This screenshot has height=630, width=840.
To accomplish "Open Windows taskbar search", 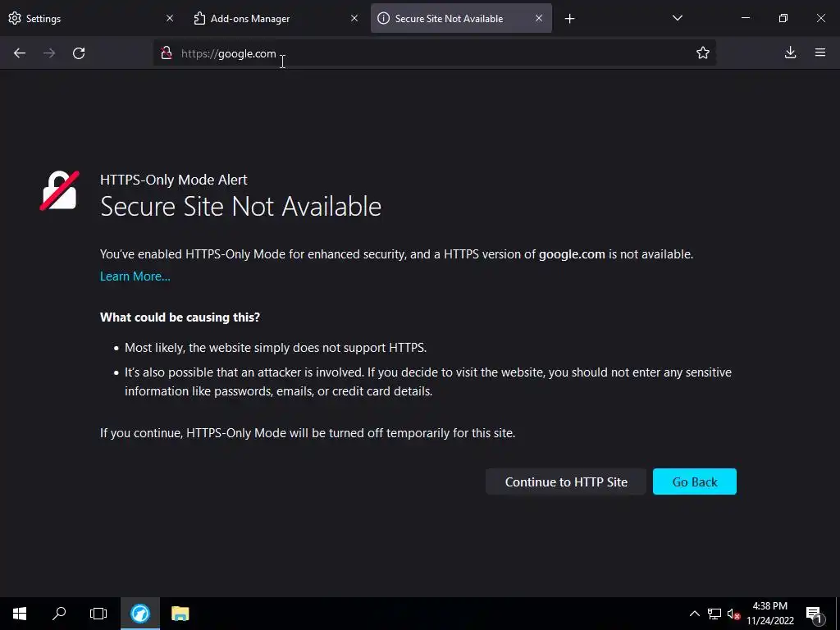I will [59, 614].
